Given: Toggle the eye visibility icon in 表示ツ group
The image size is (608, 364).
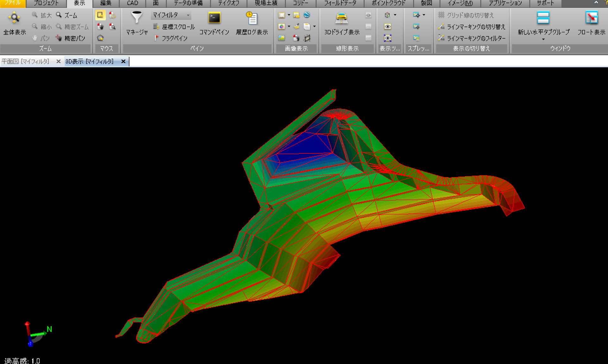Looking at the screenshot, I should click(388, 27).
